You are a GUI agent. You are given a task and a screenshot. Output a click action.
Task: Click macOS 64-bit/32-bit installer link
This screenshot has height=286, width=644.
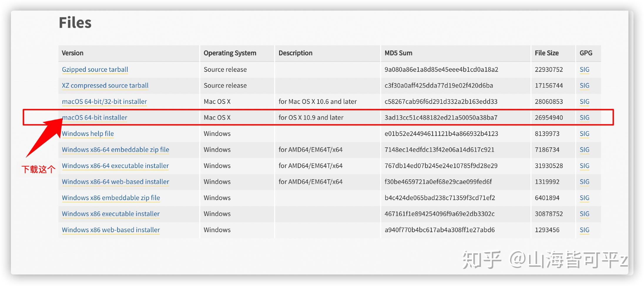click(104, 102)
